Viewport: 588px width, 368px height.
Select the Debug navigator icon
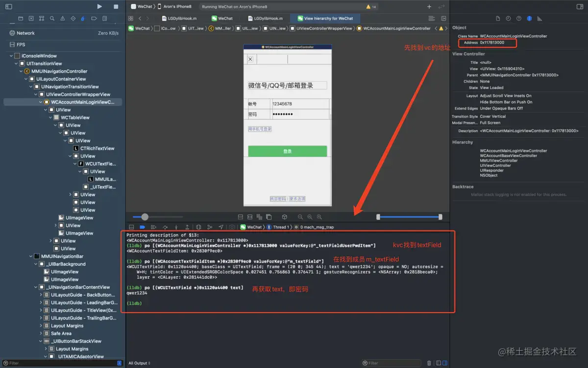(x=83, y=19)
